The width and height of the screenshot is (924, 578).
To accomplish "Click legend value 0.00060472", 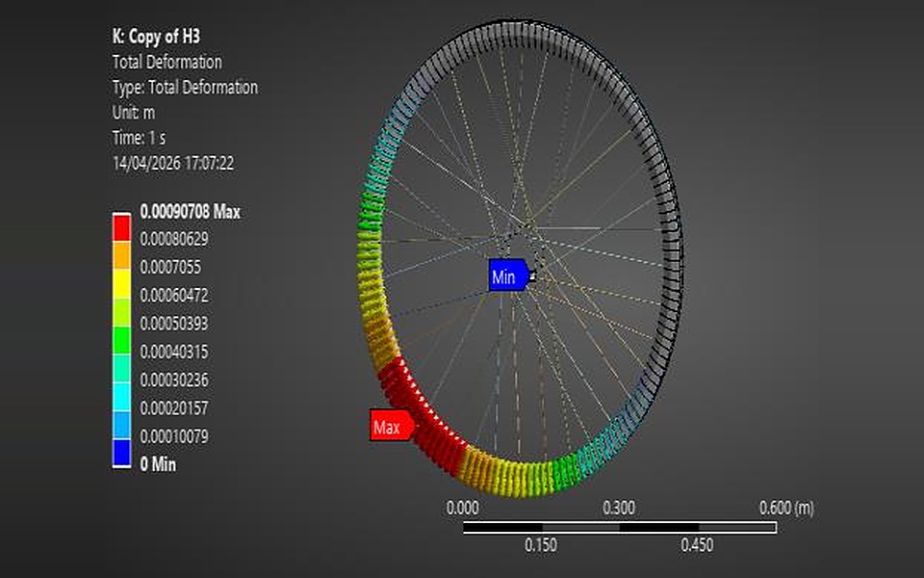I will (x=174, y=295).
